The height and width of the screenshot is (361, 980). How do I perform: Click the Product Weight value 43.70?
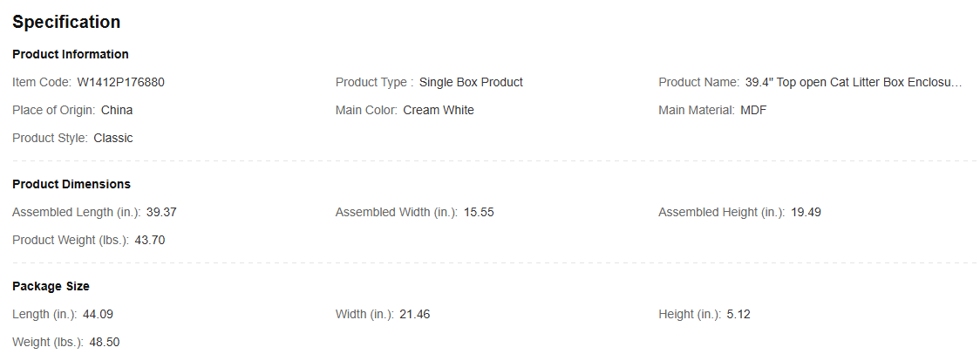[150, 241]
